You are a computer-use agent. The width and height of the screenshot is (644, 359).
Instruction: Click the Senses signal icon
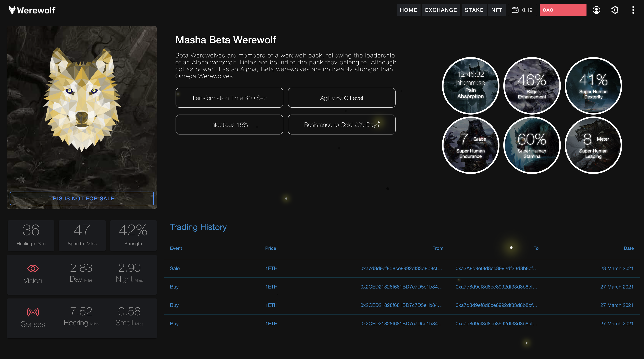point(33,312)
